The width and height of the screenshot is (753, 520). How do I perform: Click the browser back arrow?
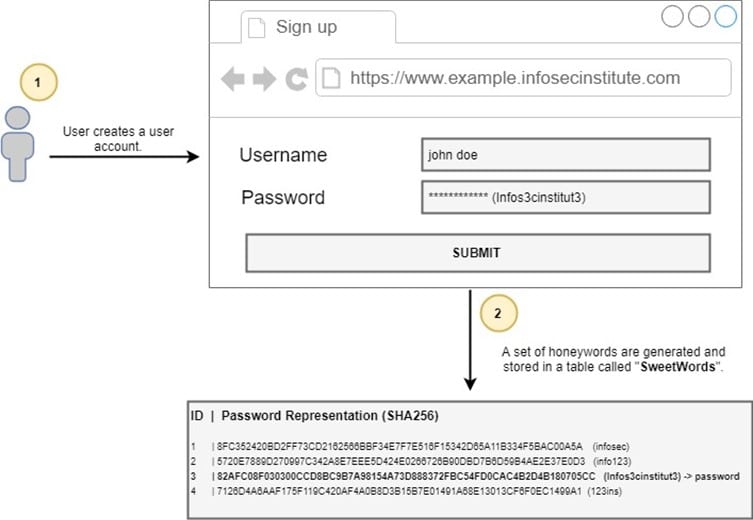[x=233, y=80]
